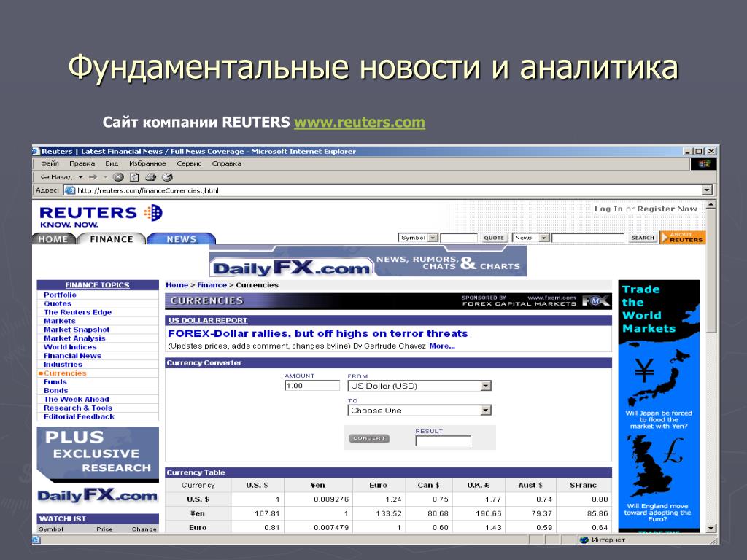This screenshot has height=560, width=747.
Task: Click the FXCM logo in Currencies header
Action: 595,300
